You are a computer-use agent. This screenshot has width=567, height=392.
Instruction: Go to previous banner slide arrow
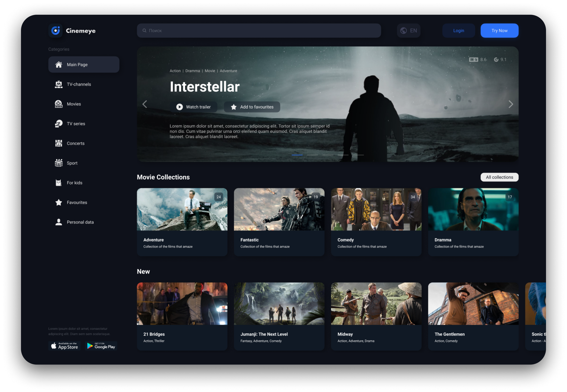145,104
